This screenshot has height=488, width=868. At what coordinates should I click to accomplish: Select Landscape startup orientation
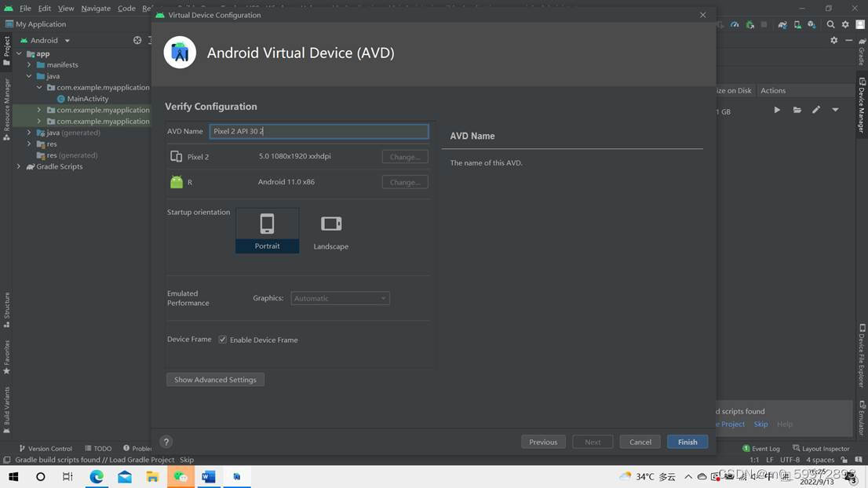(x=330, y=230)
